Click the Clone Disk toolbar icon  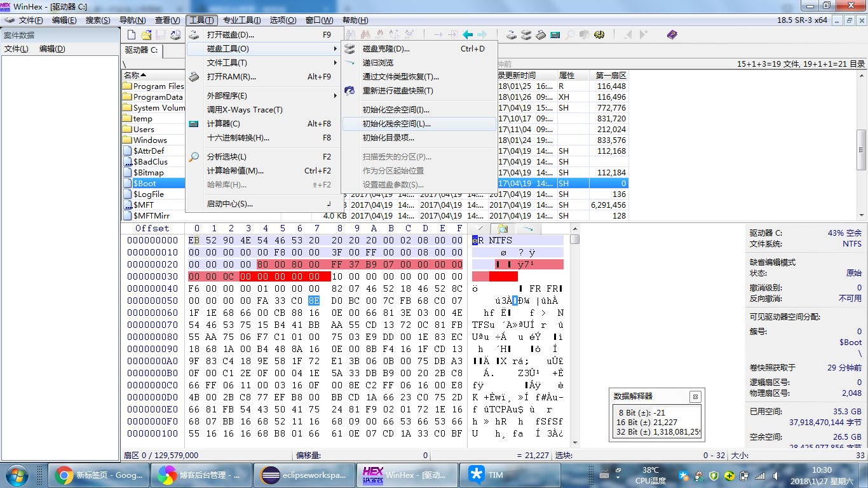(527, 34)
